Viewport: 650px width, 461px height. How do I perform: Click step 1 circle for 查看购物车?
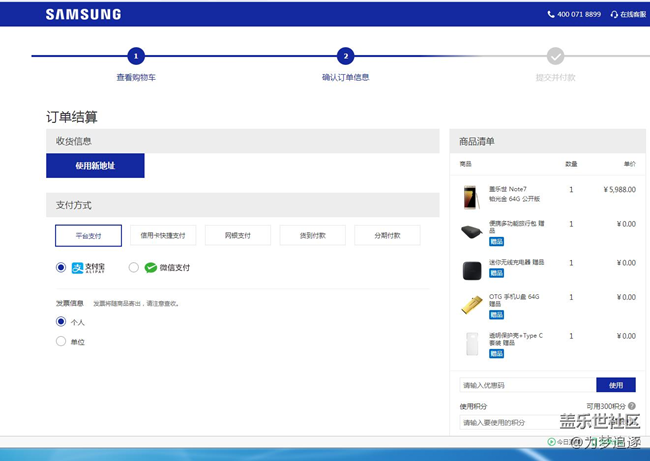coord(136,56)
